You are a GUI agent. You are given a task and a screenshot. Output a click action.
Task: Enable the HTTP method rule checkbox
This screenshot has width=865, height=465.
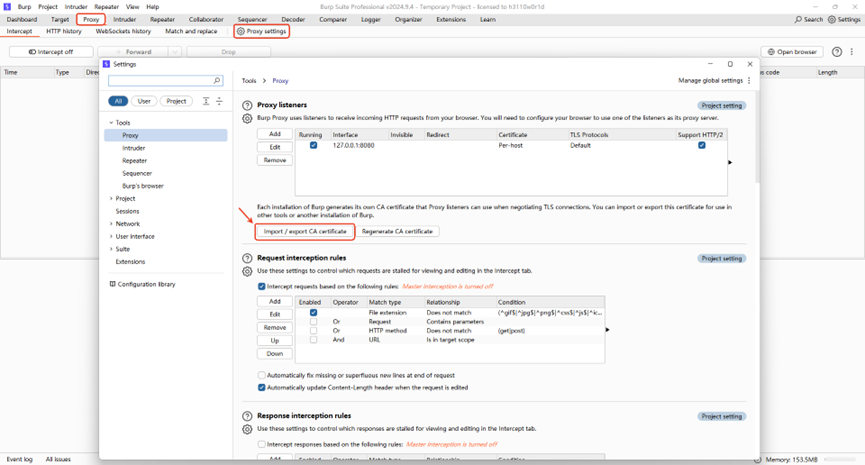tap(313, 331)
